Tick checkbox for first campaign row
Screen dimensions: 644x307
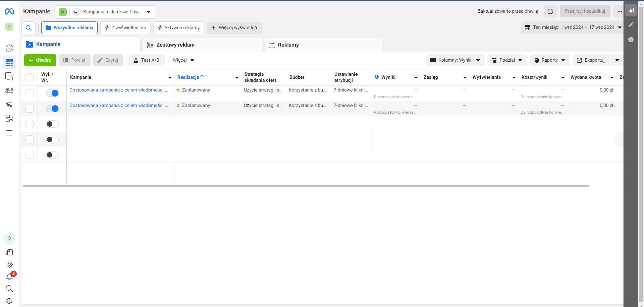(30, 93)
